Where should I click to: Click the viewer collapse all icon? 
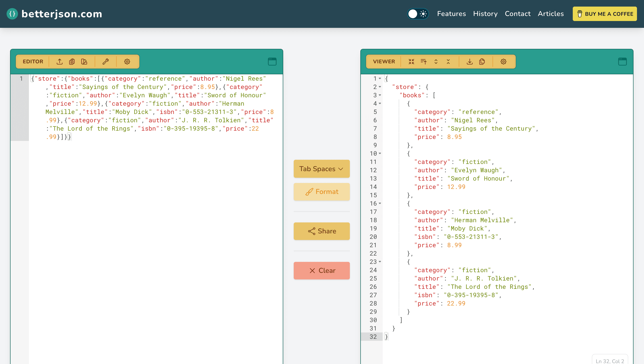point(448,62)
